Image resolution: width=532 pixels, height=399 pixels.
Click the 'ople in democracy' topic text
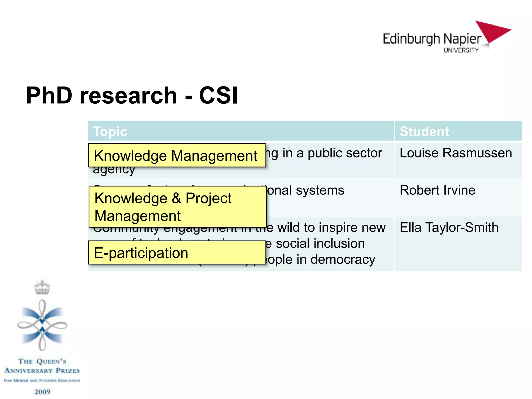321,260
